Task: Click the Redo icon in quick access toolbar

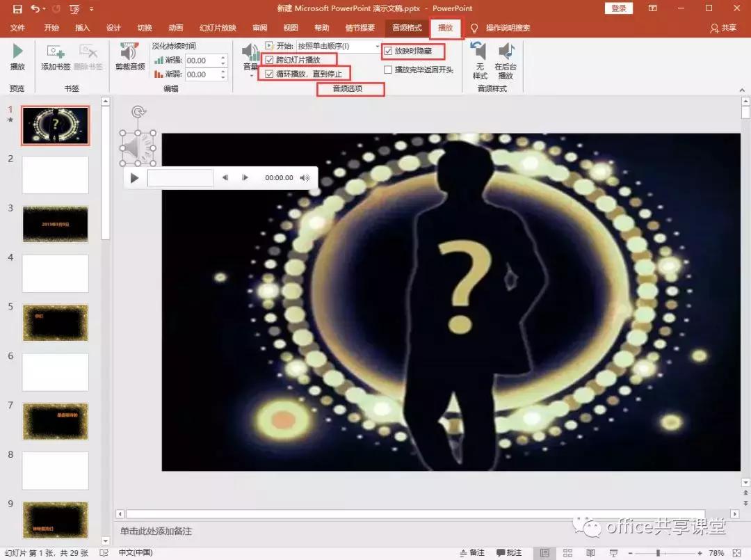Action: (x=56, y=8)
